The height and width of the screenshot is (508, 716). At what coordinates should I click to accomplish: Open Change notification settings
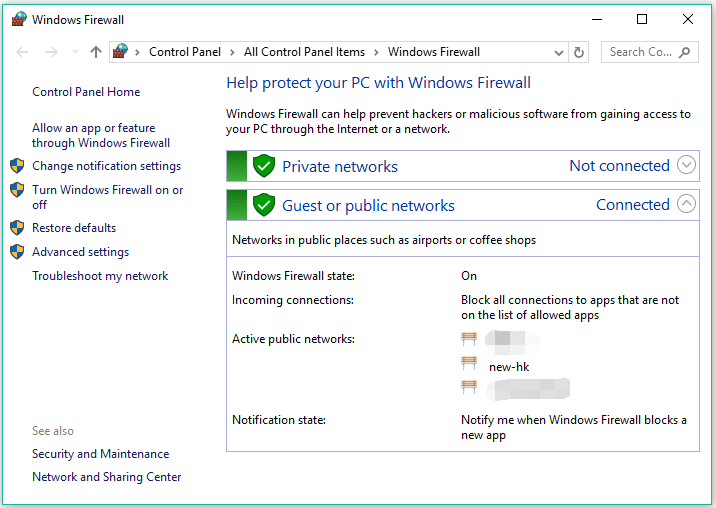(x=106, y=166)
